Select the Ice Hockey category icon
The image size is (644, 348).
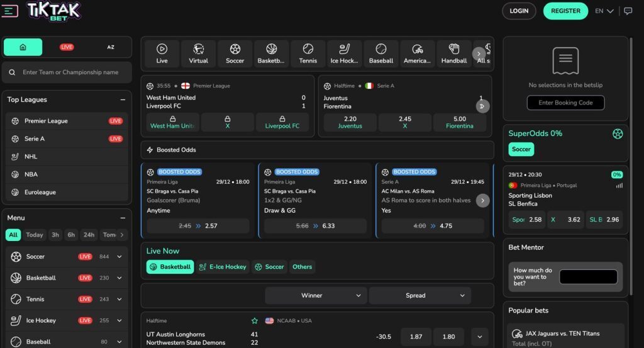(x=344, y=54)
